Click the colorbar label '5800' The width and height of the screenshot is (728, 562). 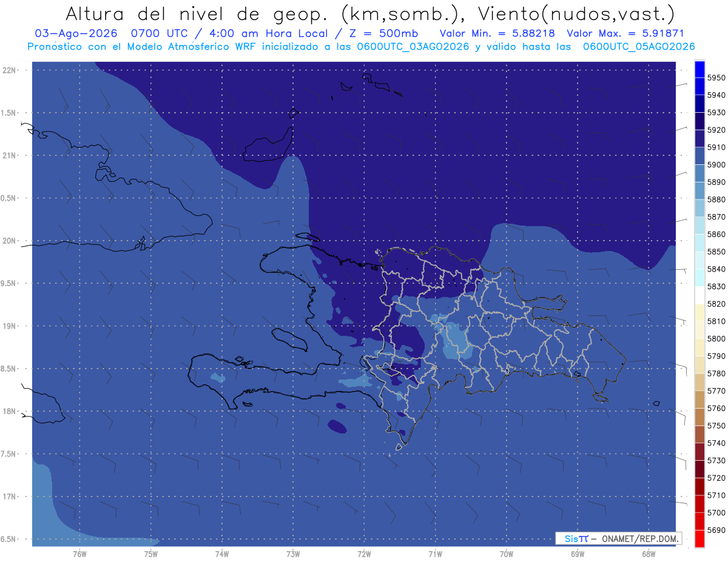pyautogui.click(x=716, y=338)
